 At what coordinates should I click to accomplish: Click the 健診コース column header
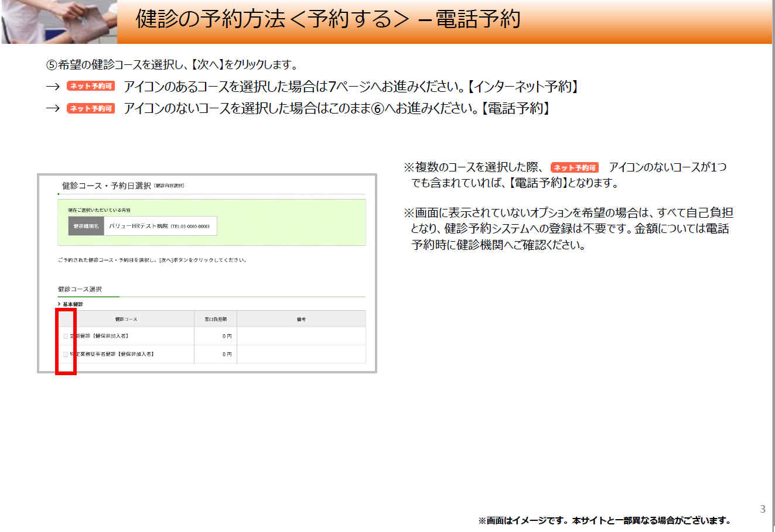(x=126, y=319)
